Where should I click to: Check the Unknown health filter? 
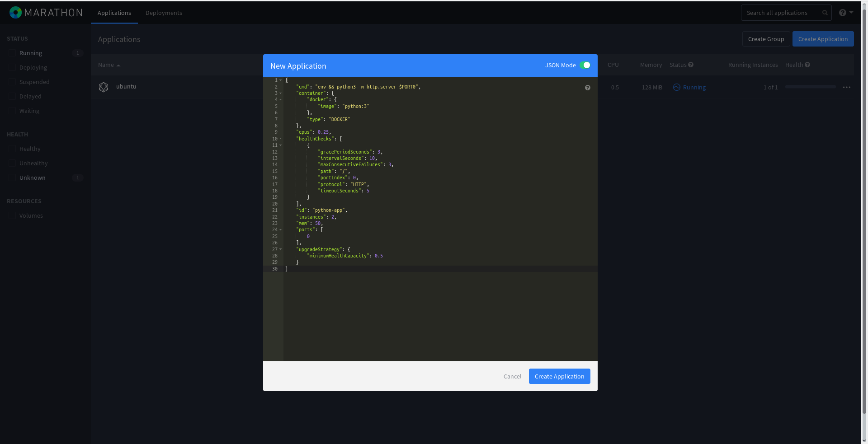[x=12, y=178]
